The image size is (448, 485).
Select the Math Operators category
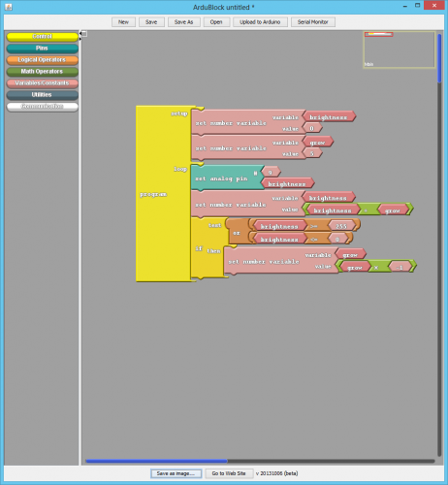pos(42,72)
